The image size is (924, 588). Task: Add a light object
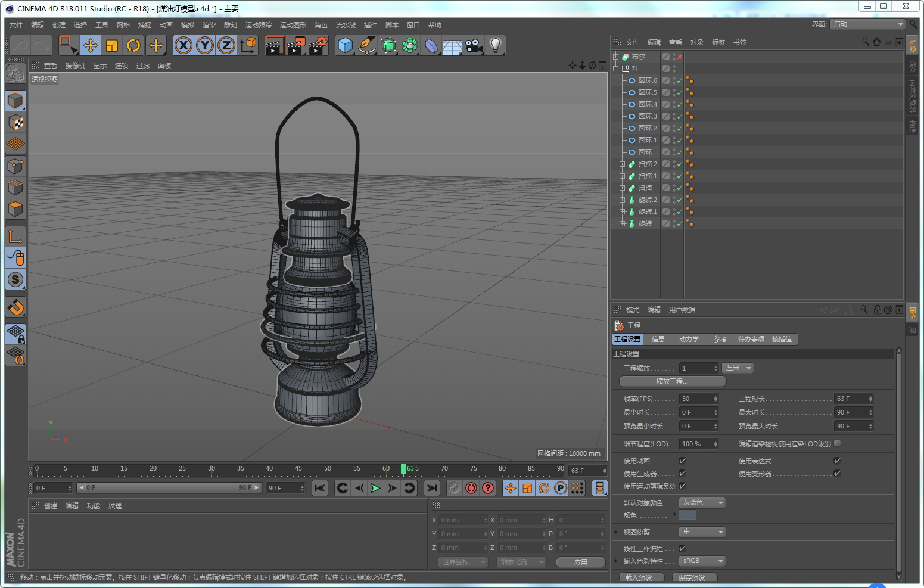[x=496, y=45]
